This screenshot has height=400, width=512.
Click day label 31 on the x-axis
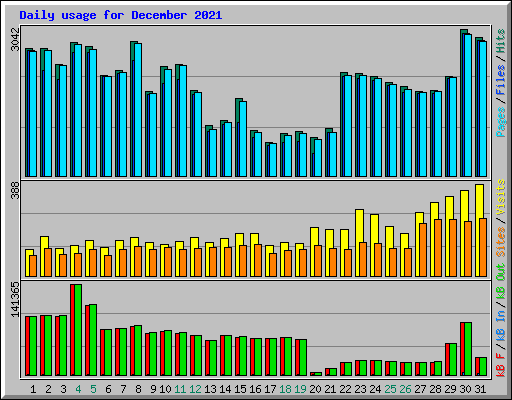[480, 389]
